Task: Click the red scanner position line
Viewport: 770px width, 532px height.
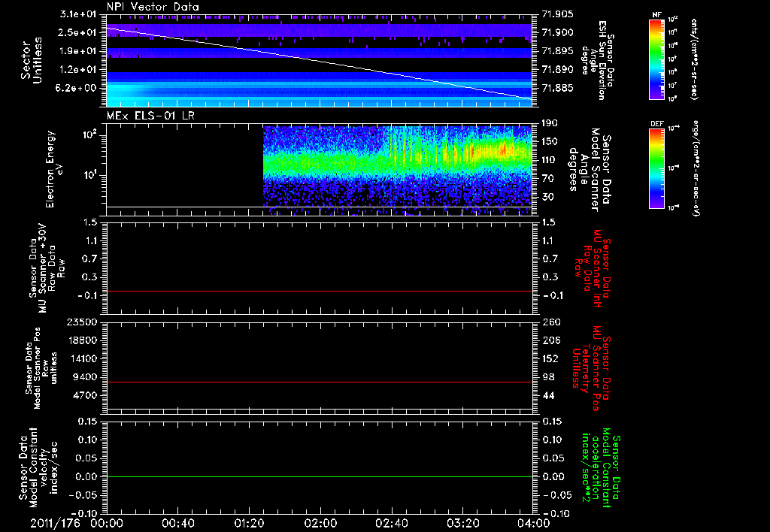Action: point(320,382)
